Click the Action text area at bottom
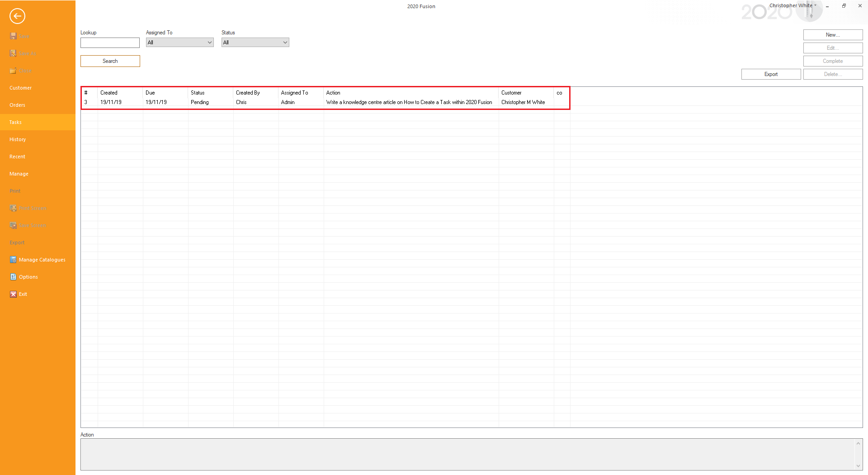The image size is (868, 475). [x=467, y=454]
